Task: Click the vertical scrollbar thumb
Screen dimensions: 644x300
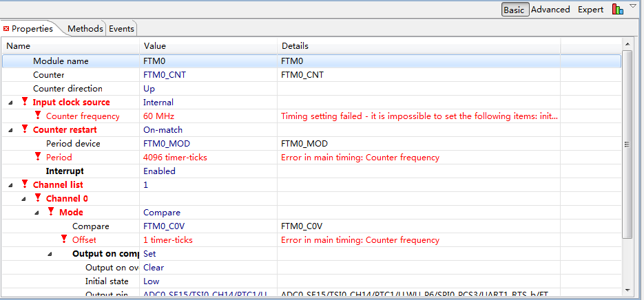Action: [627, 144]
